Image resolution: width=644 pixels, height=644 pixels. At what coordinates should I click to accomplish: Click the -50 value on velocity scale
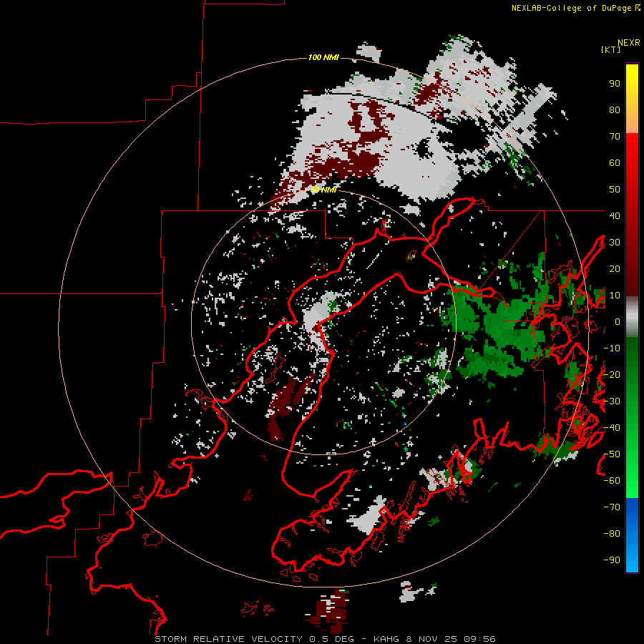tap(612, 454)
